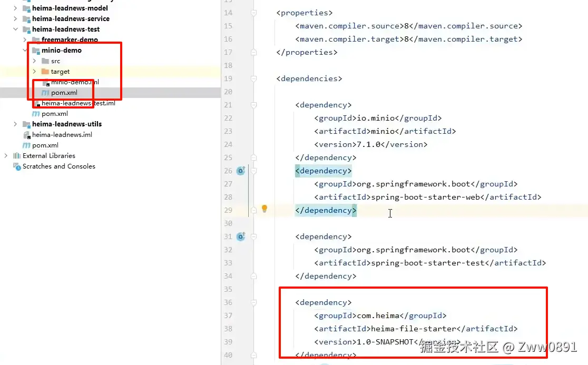Image resolution: width=588 pixels, height=365 pixels.
Task: Click the orange target folder icon
Action: tap(45, 71)
